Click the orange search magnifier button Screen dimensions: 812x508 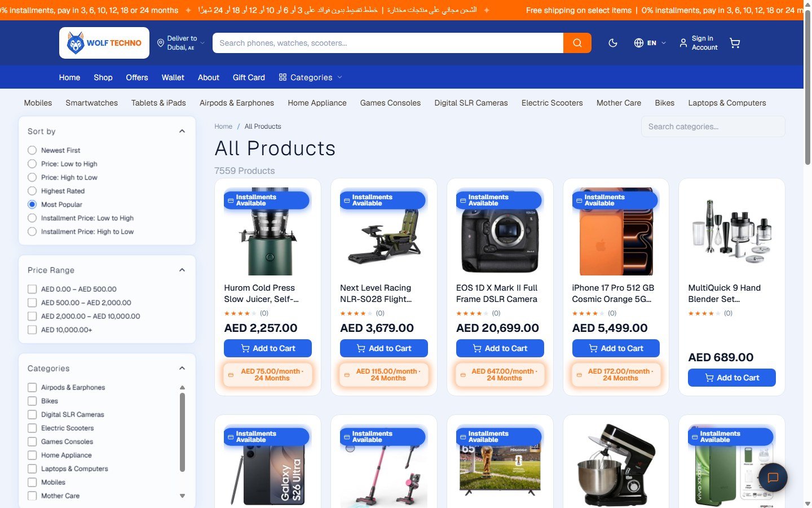(577, 43)
